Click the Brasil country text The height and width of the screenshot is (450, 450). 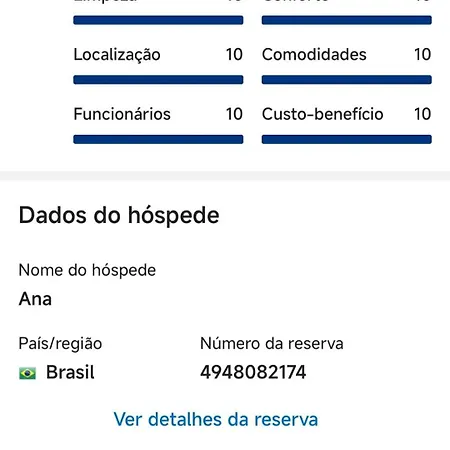70,372
